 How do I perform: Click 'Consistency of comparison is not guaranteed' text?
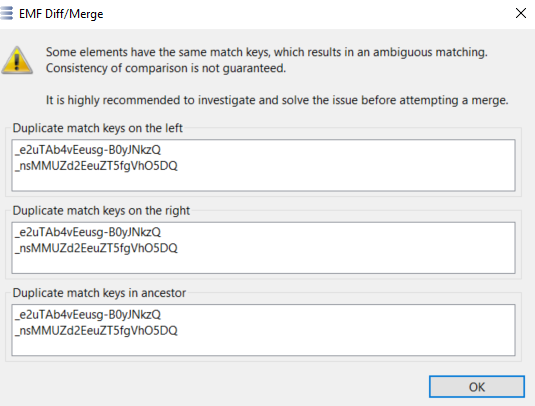click(x=166, y=68)
